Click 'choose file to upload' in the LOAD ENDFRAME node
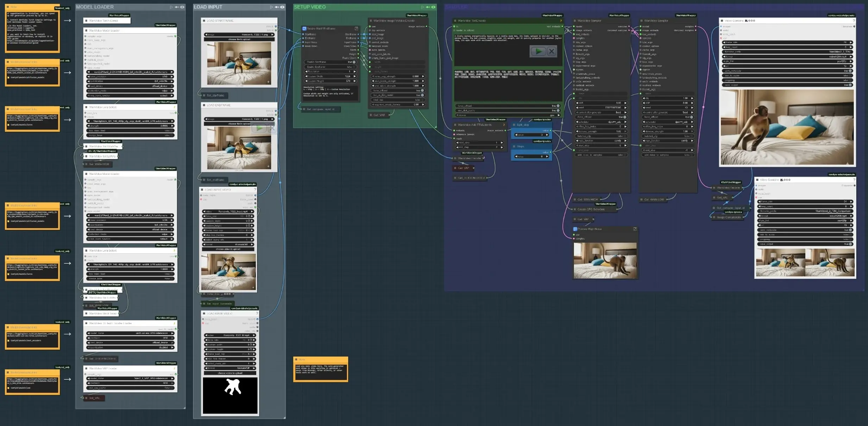 239,124
